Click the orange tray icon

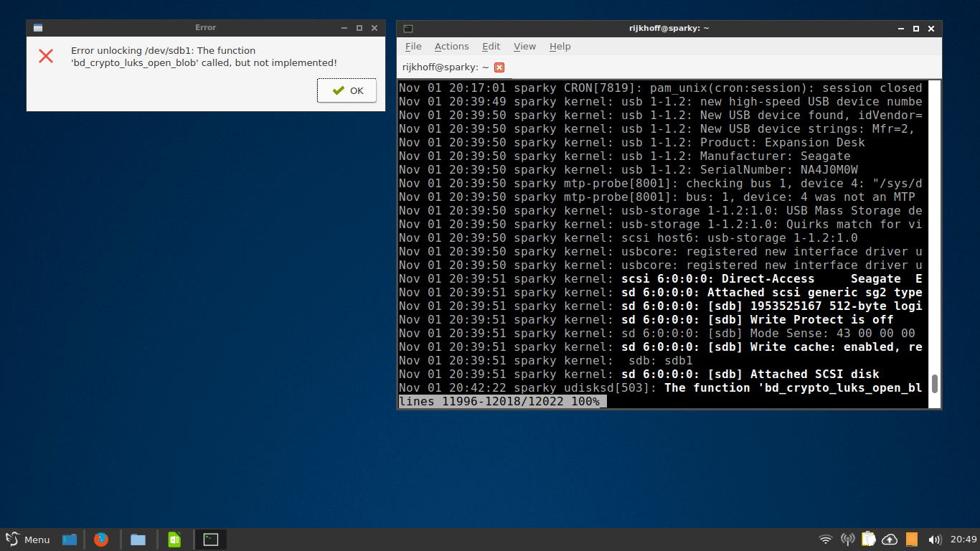pyautogui.click(x=912, y=540)
